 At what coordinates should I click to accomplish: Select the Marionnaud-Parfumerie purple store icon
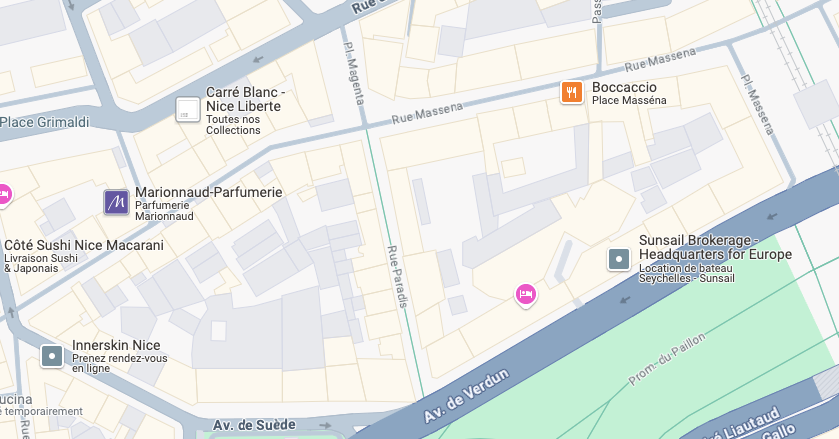point(116,202)
